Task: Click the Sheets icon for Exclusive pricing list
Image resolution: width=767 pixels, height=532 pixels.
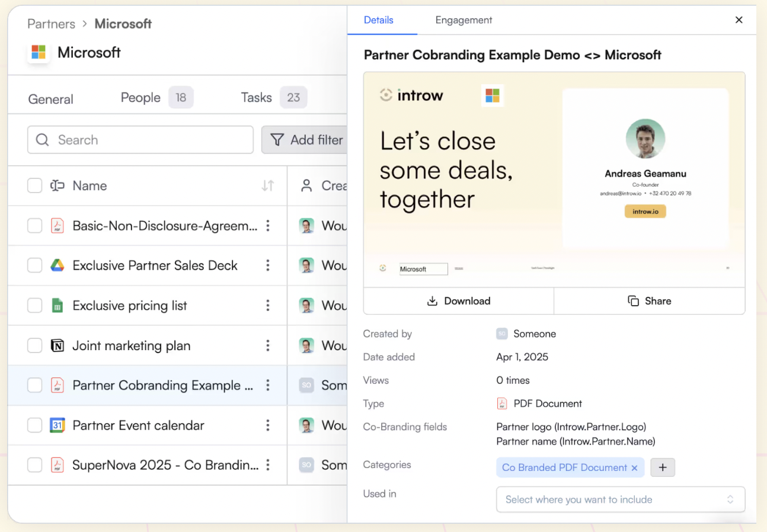Action: pos(57,306)
